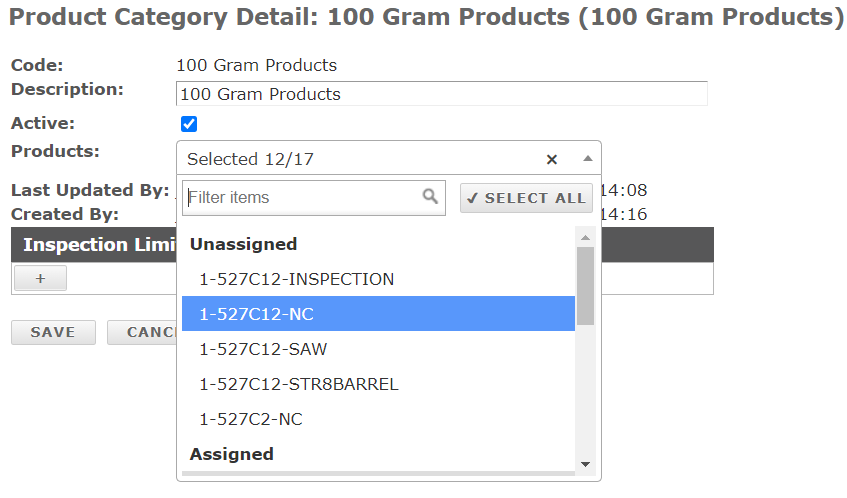This screenshot has height=498, width=847.
Task: Uncheck the Active checkbox
Action: [189, 124]
